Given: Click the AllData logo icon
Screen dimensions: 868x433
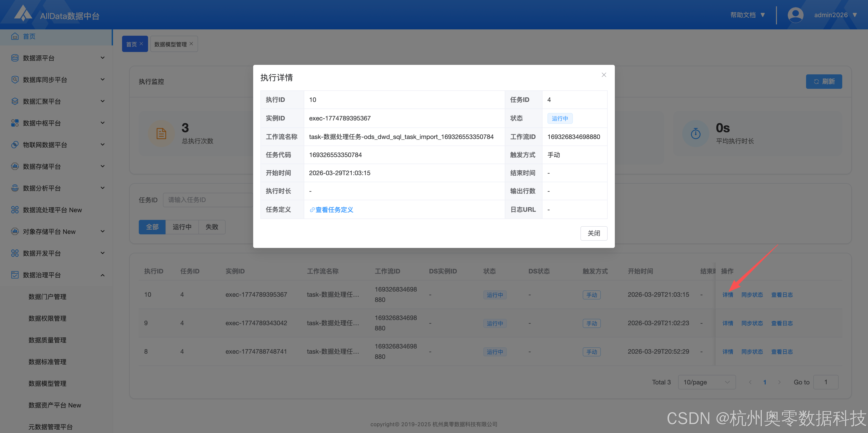Looking at the screenshot, I should 23,13.
